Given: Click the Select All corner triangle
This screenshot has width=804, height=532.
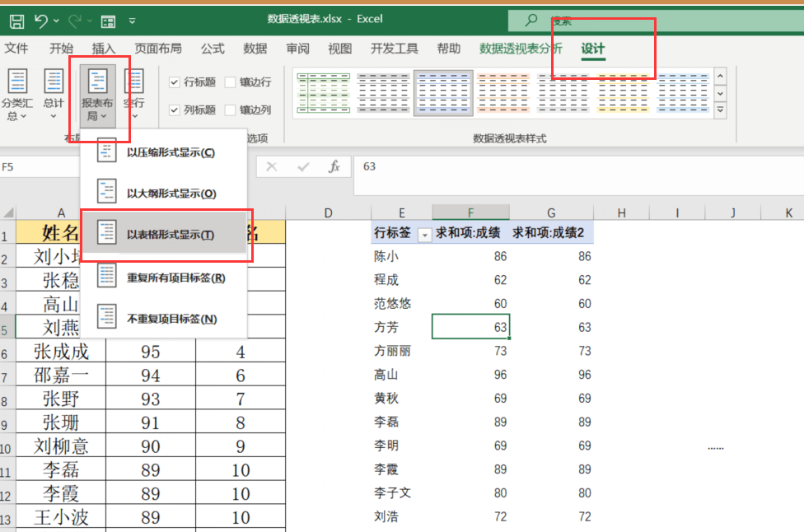Looking at the screenshot, I should click(x=8, y=212).
